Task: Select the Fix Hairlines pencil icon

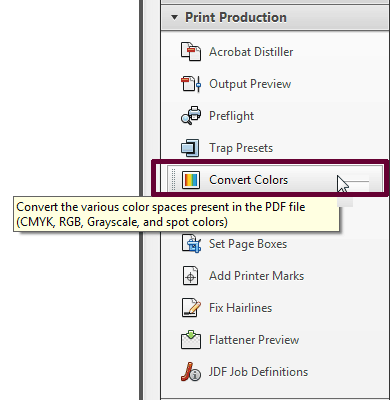Action: (191, 308)
